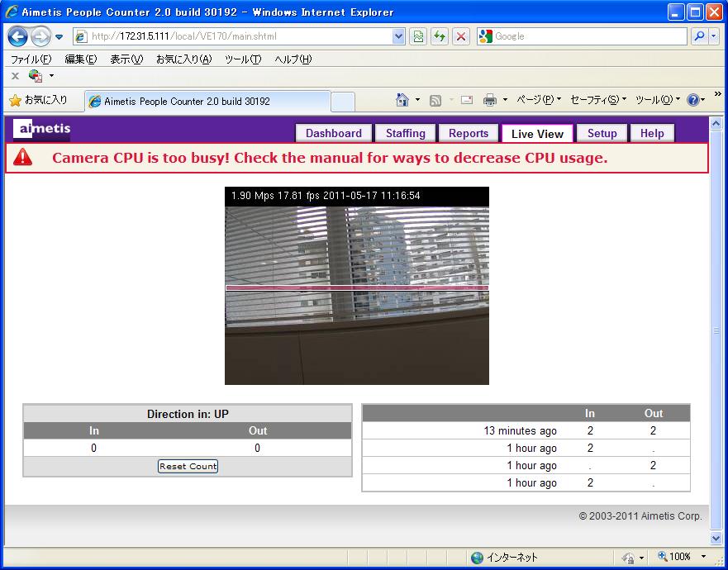Open the ファイル(F) menu

[x=31, y=59]
